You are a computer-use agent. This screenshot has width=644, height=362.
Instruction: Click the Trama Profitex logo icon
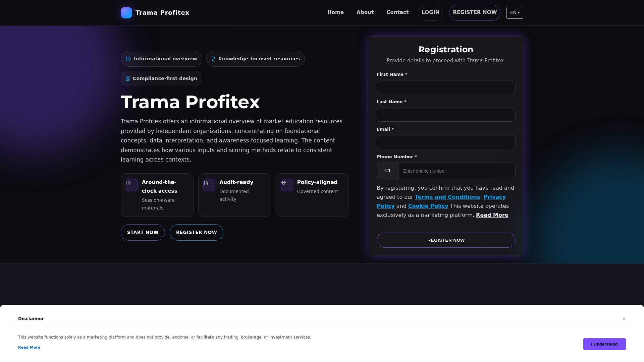click(126, 13)
